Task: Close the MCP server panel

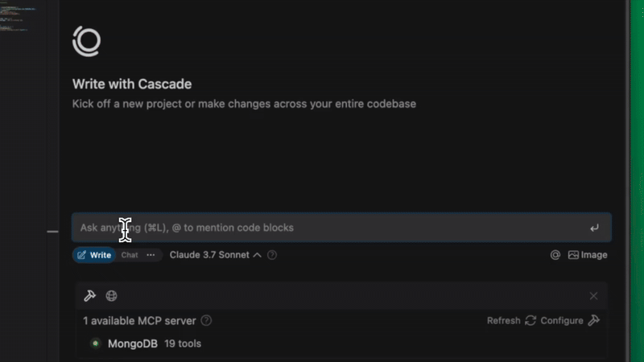Action: [593, 296]
